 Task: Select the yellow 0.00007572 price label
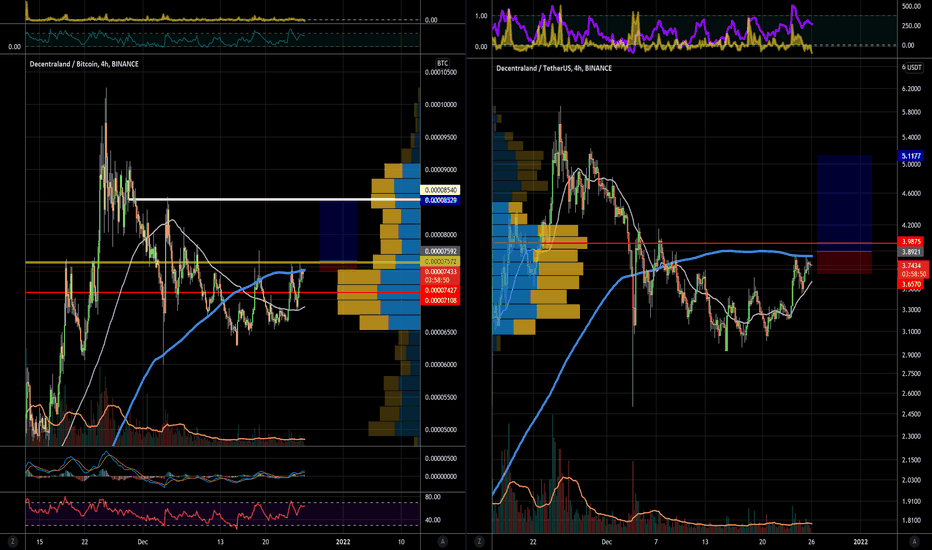click(x=440, y=262)
